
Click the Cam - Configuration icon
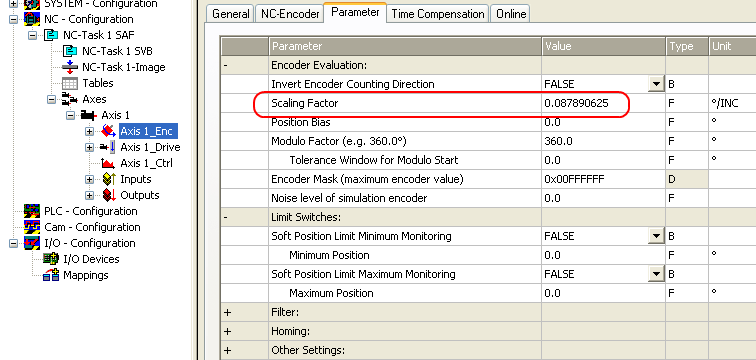32,227
